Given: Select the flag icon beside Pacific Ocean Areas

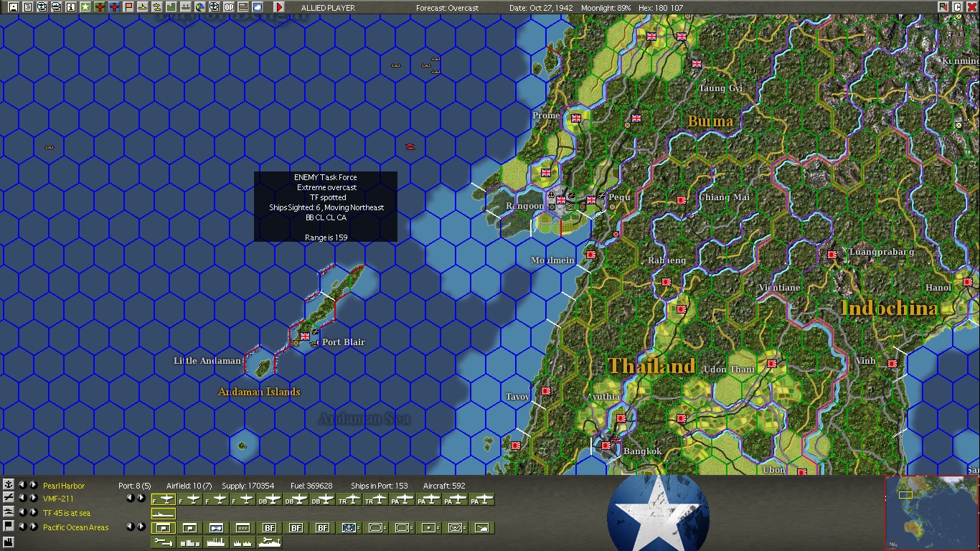Looking at the screenshot, I should click(x=9, y=527).
